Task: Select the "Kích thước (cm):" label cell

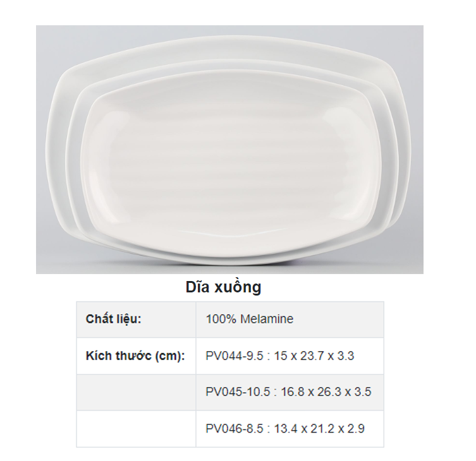Action: point(135,356)
